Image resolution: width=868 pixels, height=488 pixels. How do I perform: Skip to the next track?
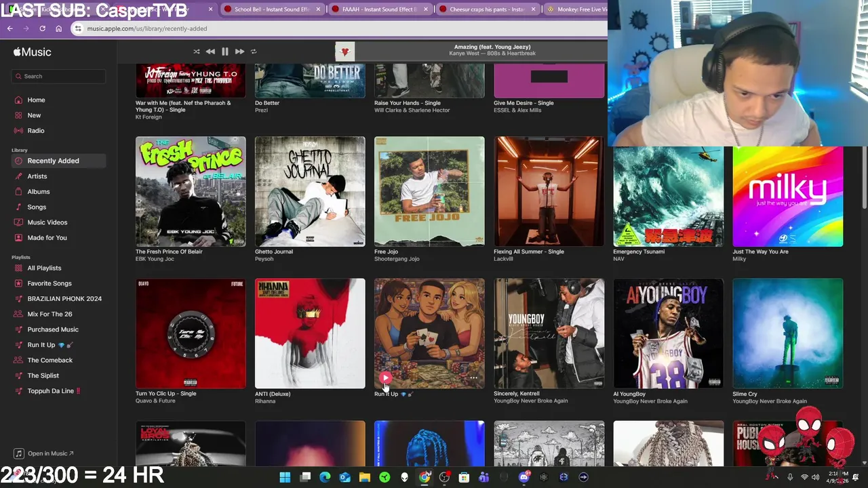pyautogui.click(x=239, y=52)
